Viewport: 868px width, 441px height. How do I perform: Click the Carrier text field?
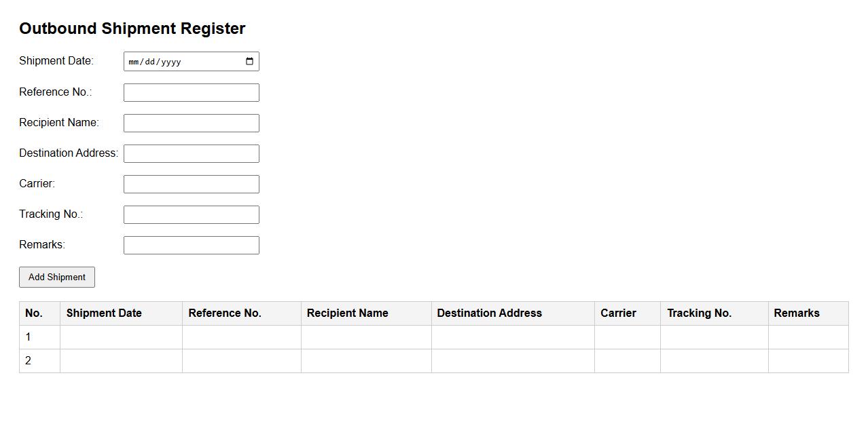(x=191, y=185)
